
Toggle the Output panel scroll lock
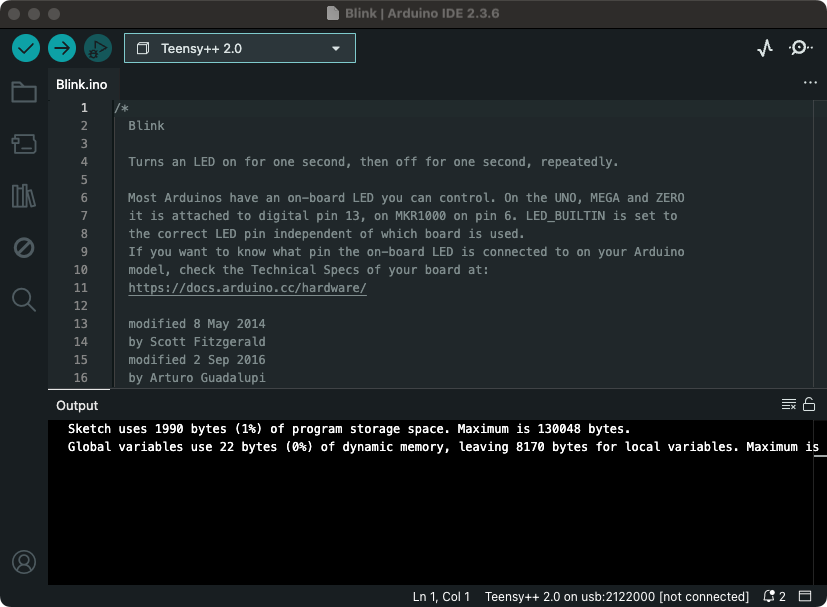pyautogui.click(x=809, y=405)
